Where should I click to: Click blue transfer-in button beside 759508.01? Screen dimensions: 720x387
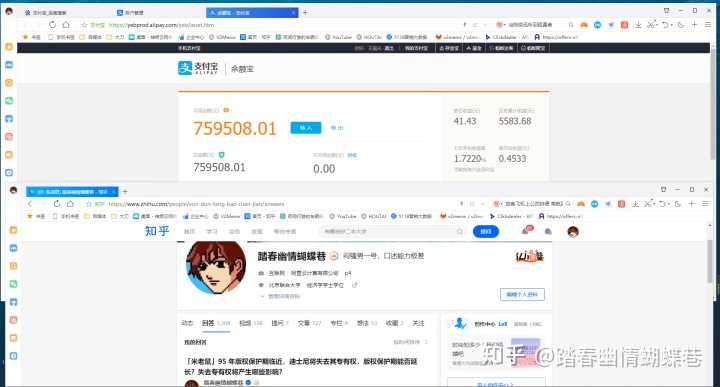(x=306, y=128)
